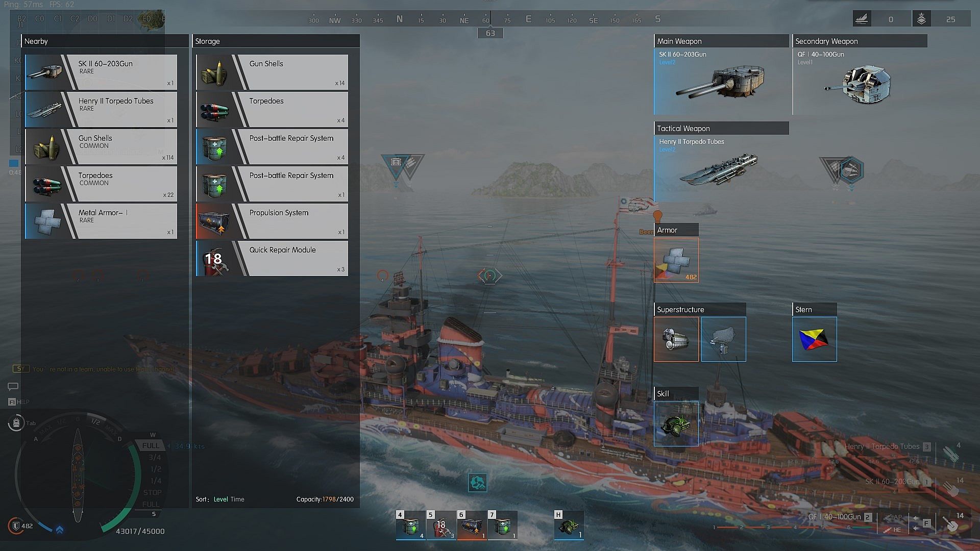Activate hotbar slot 6 propulsion item
This screenshot has width=980, height=551.
point(471,525)
